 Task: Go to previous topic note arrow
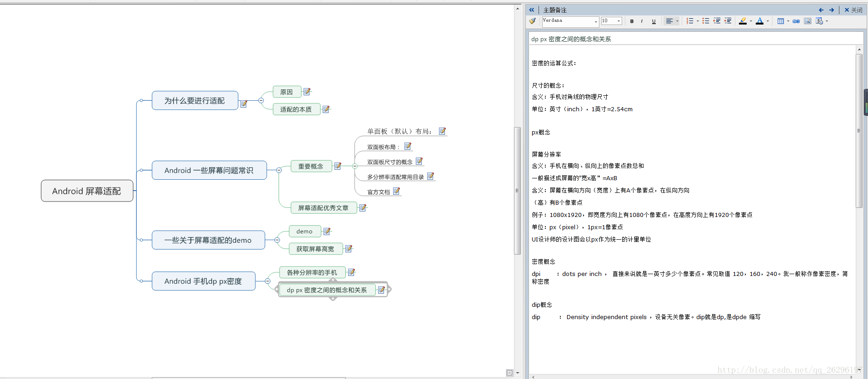tap(821, 10)
